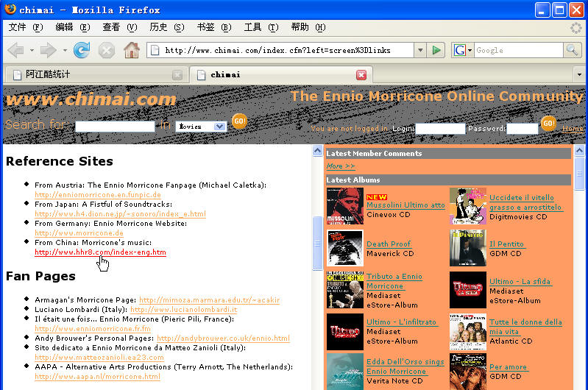Open the back history dropdown arrow
Screen dimensions: 588x390
[32, 50]
